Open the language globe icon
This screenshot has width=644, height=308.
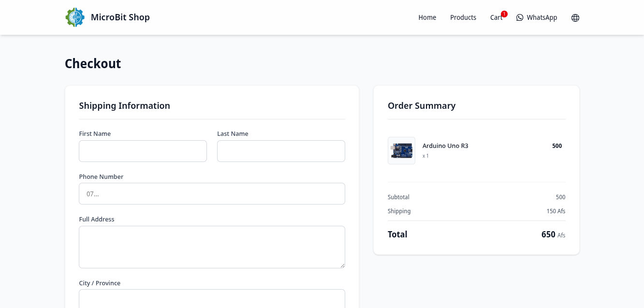click(575, 18)
